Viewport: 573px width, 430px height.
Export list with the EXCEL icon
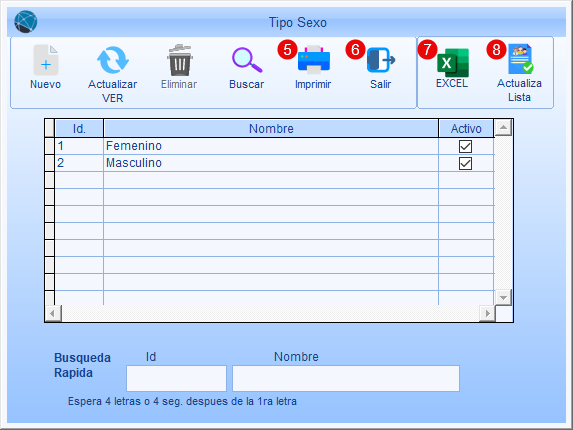[452, 62]
